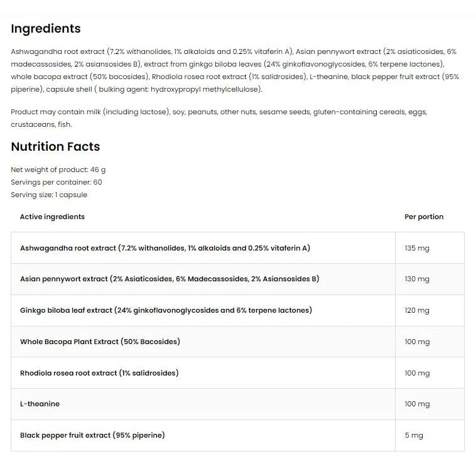Select the Whole Bacopa Plant Extract row

(x=237, y=342)
